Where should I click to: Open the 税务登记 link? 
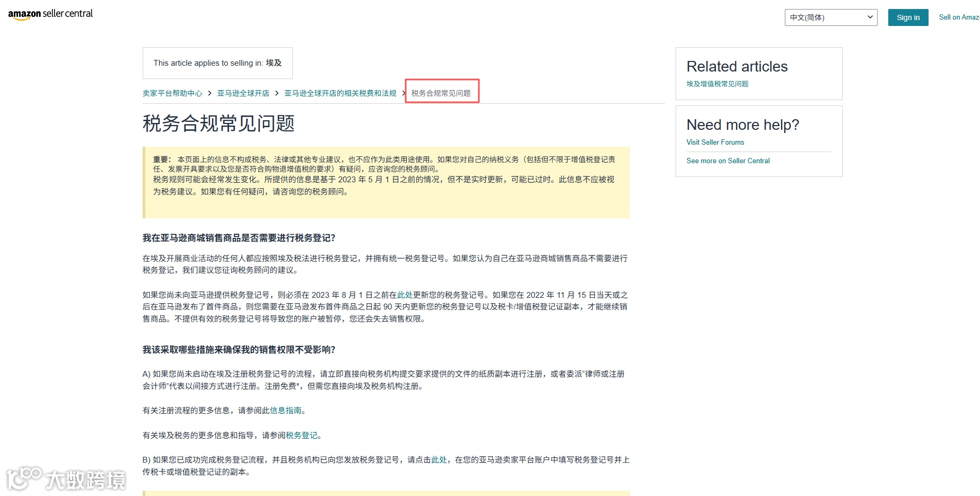302,436
